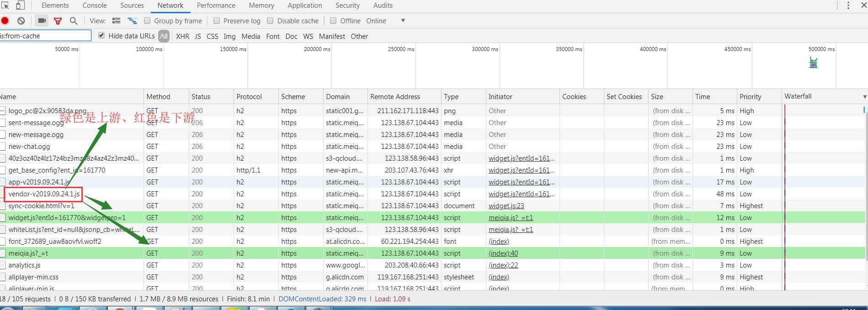Open meiqia.js?_=t:1 initiator of widget.js row
The height and width of the screenshot is (310, 868).
511,218
